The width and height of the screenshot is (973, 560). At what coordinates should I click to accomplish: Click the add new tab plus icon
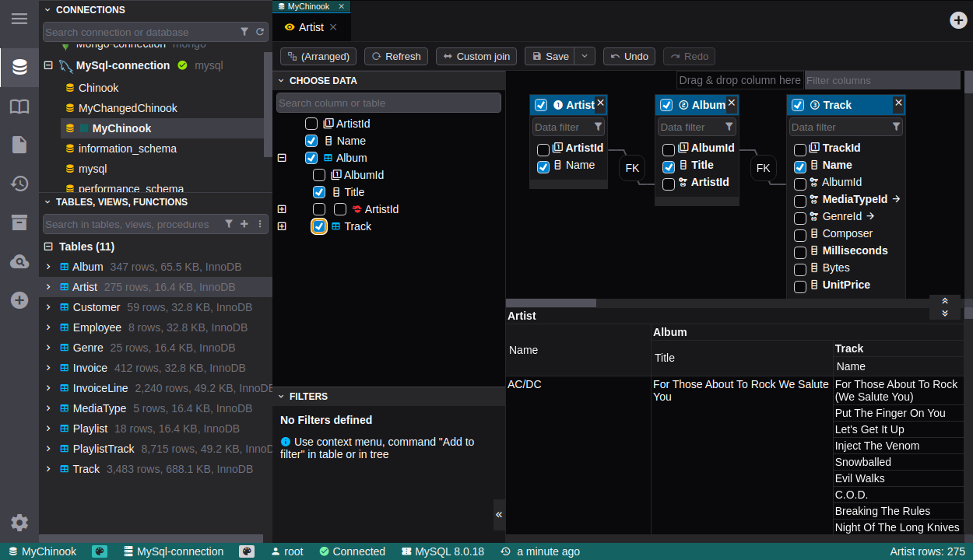958,20
